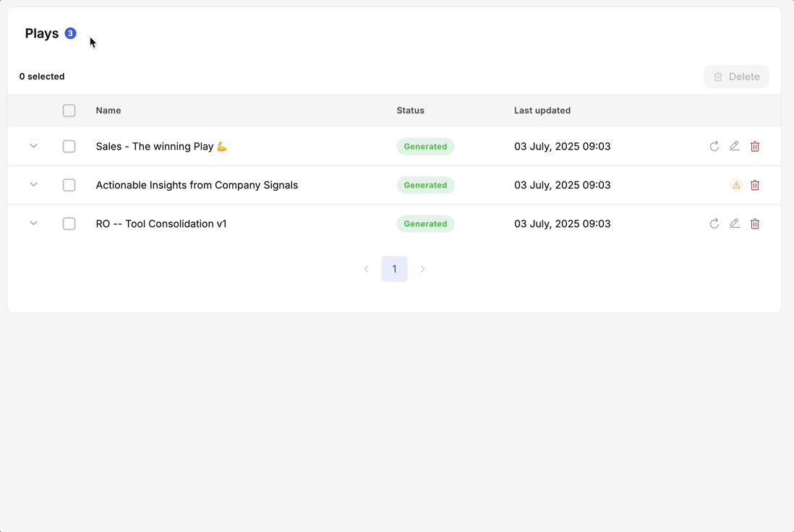Click the previous page arrow
Image resolution: width=794 pixels, height=532 pixels.
pyautogui.click(x=366, y=269)
